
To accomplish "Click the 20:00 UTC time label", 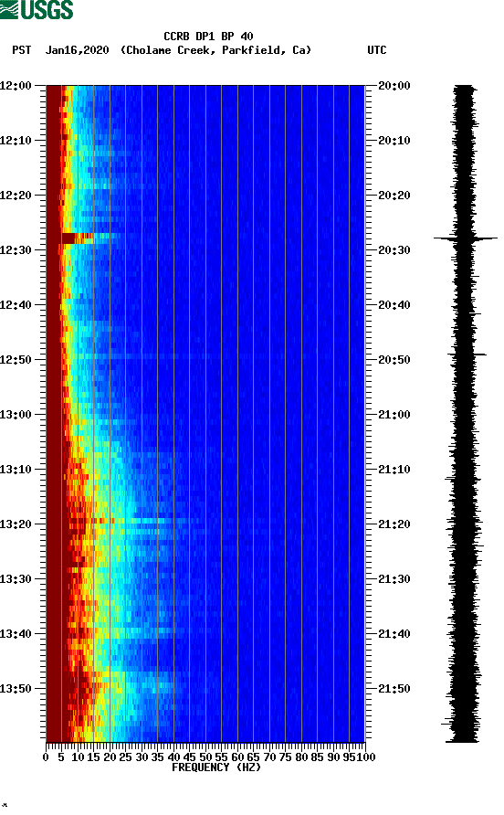I will 394,86.
